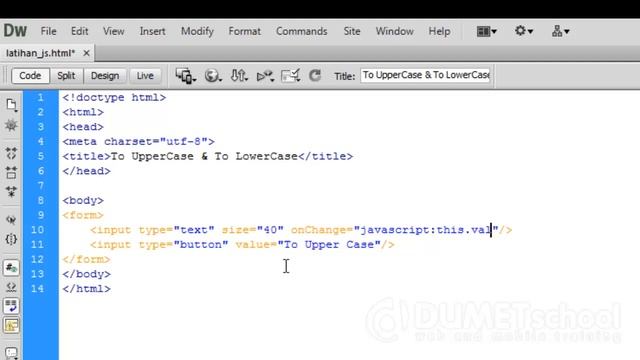The height and width of the screenshot is (360, 640).
Task: Click the document Title input field
Action: pos(426,76)
